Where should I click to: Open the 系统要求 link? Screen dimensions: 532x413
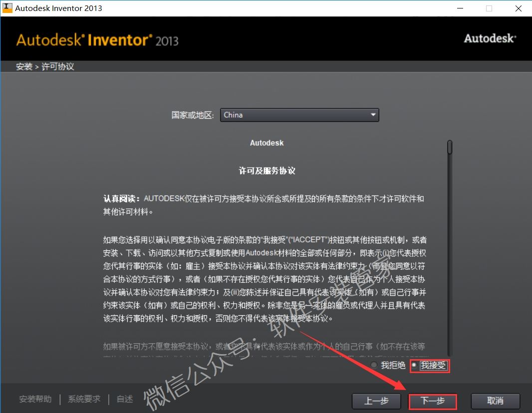[x=84, y=399]
